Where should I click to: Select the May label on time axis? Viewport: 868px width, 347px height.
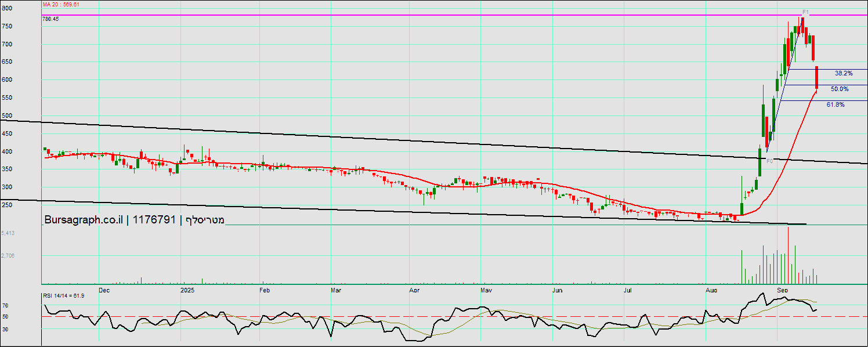486,289
